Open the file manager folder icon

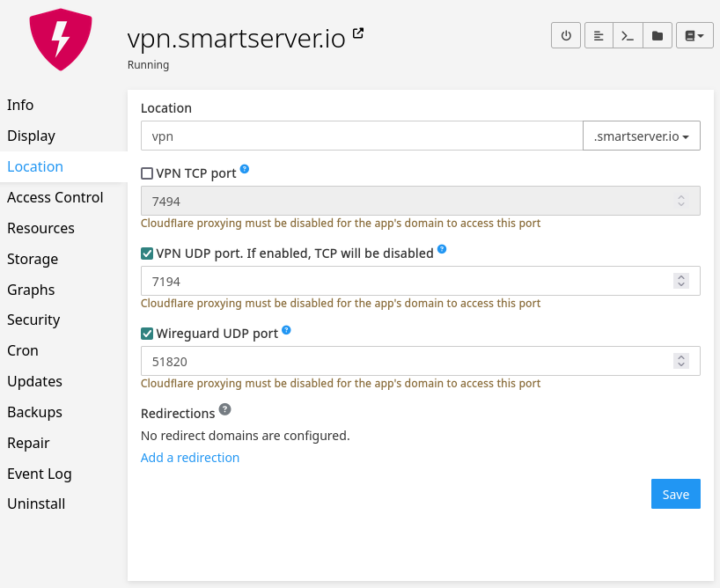coord(657,36)
